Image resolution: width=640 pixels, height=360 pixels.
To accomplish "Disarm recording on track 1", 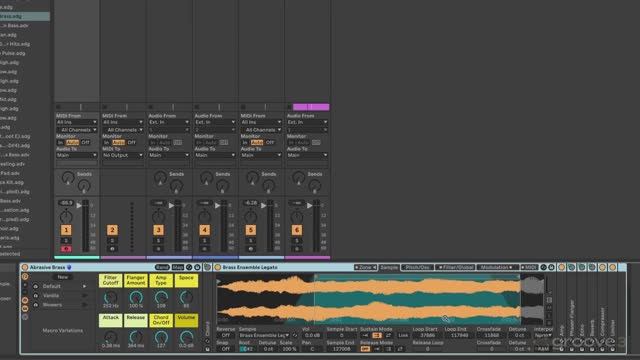I will (66, 249).
